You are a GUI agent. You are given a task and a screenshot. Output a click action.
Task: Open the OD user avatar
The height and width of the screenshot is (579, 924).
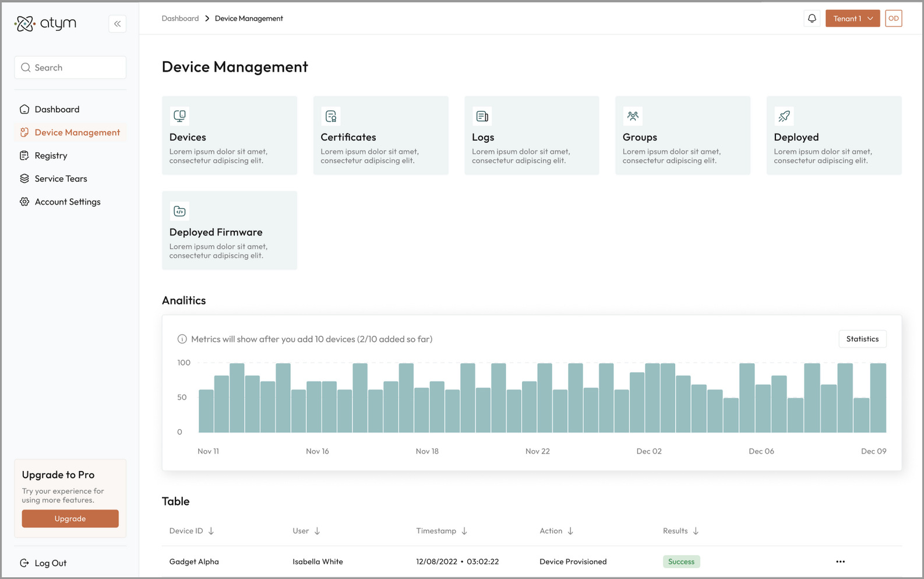coord(893,19)
